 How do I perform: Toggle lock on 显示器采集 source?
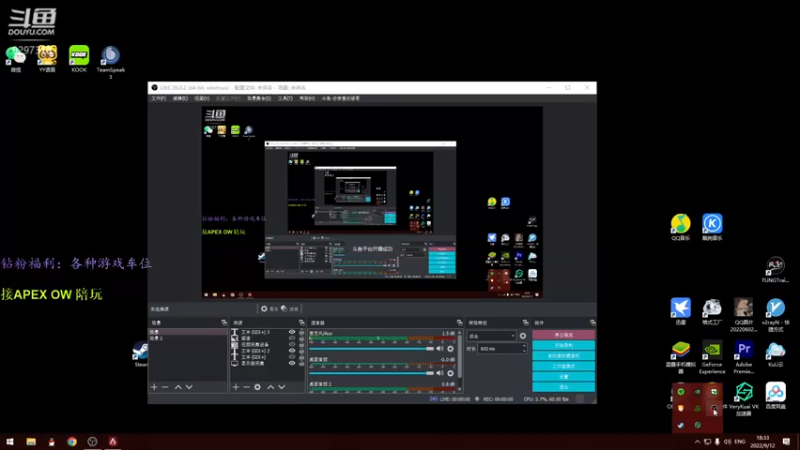[x=301, y=363]
